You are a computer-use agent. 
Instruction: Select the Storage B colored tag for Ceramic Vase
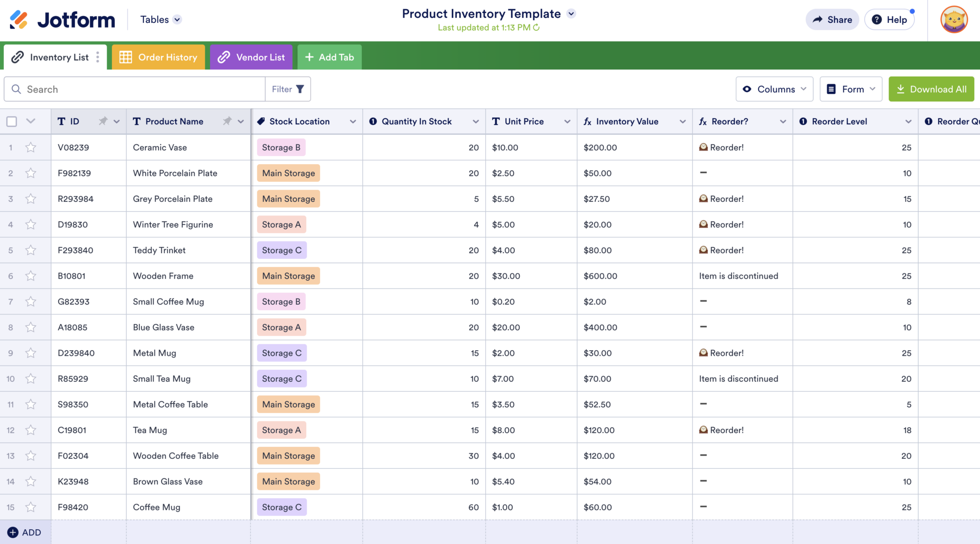281,147
